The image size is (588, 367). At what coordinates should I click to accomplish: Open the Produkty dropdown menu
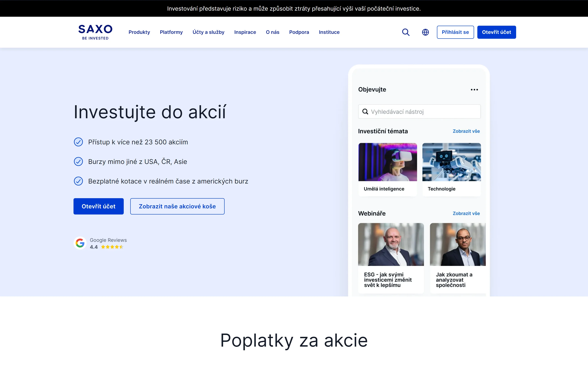point(139,32)
